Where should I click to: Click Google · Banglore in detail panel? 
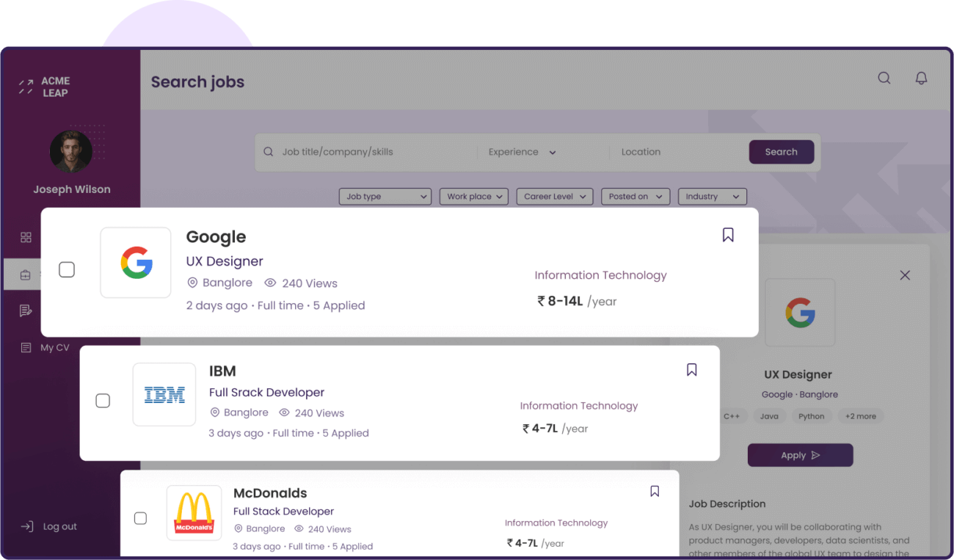point(800,395)
